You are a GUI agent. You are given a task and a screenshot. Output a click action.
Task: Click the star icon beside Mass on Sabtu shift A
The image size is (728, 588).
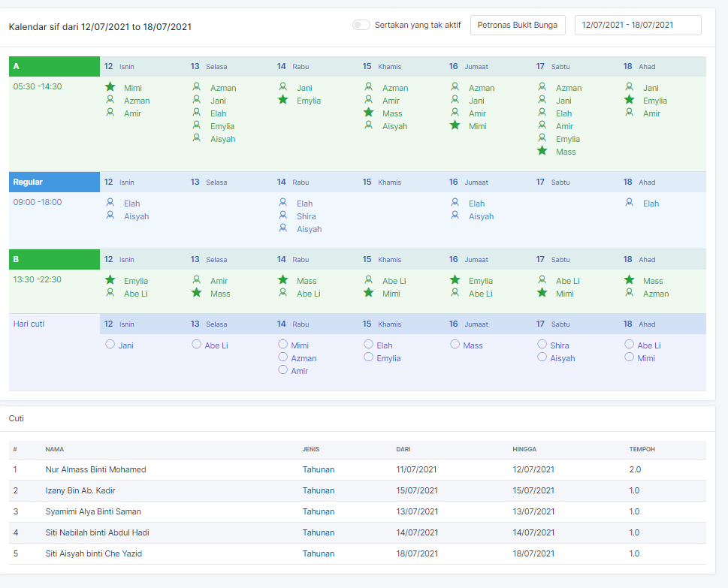(542, 150)
